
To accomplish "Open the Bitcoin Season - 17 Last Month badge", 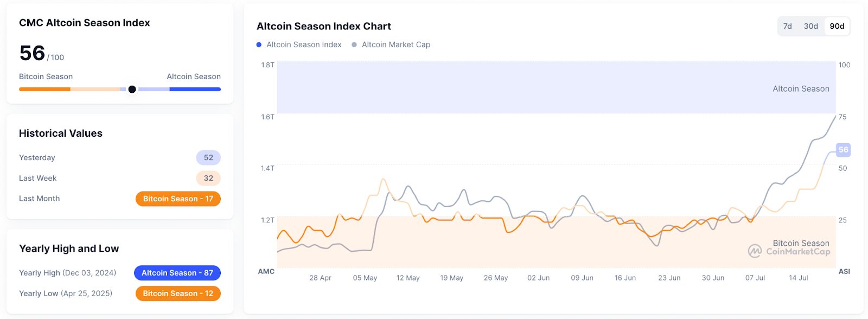I will (177, 199).
